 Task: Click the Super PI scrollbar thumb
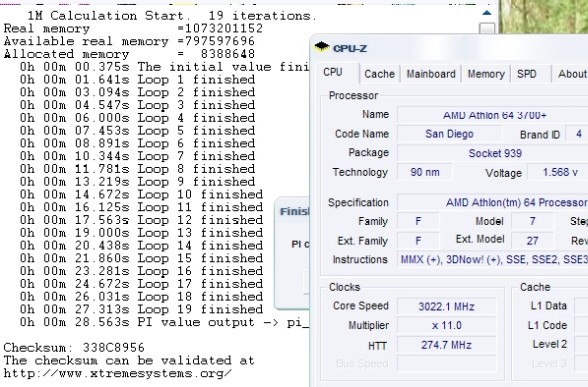(x=487, y=28)
